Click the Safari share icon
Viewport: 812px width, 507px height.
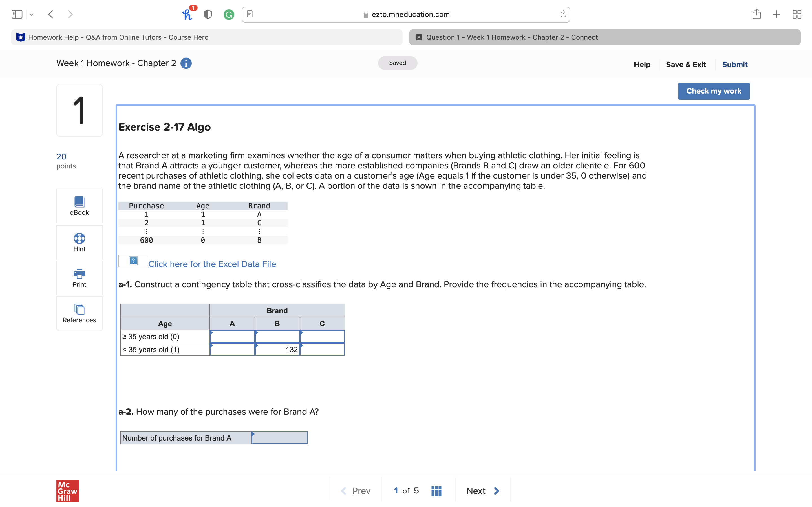[x=756, y=14]
